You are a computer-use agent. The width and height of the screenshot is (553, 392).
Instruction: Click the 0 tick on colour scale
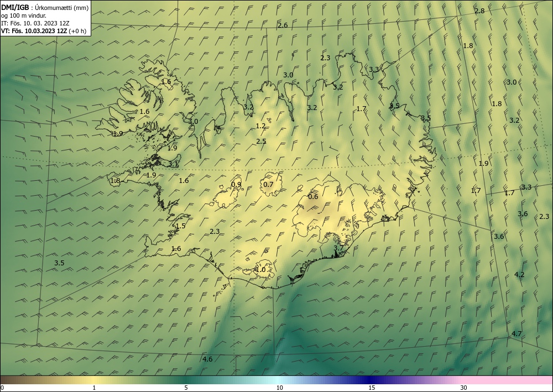(x=2, y=388)
